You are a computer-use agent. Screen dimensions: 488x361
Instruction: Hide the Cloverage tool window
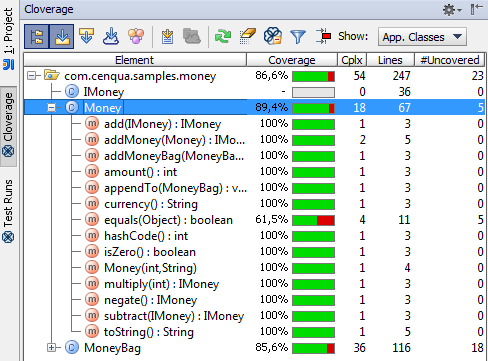click(477, 9)
